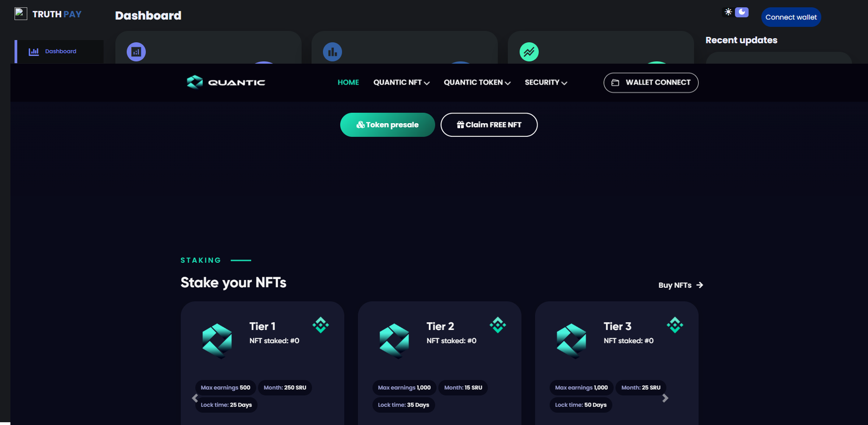Viewport: 868px width, 425px height.
Task: Click the Tier 1 NFT cube image
Action: [217, 341]
